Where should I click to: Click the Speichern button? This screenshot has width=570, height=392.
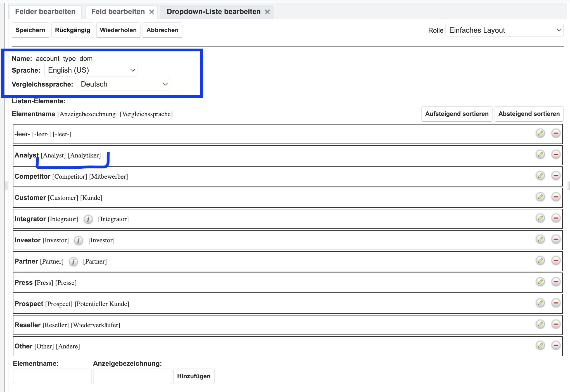(x=30, y=30)
